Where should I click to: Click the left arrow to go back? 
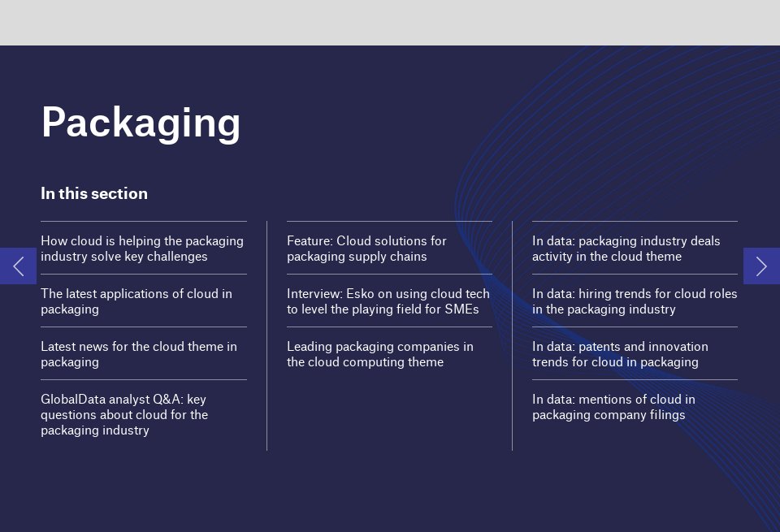(17, 266)
